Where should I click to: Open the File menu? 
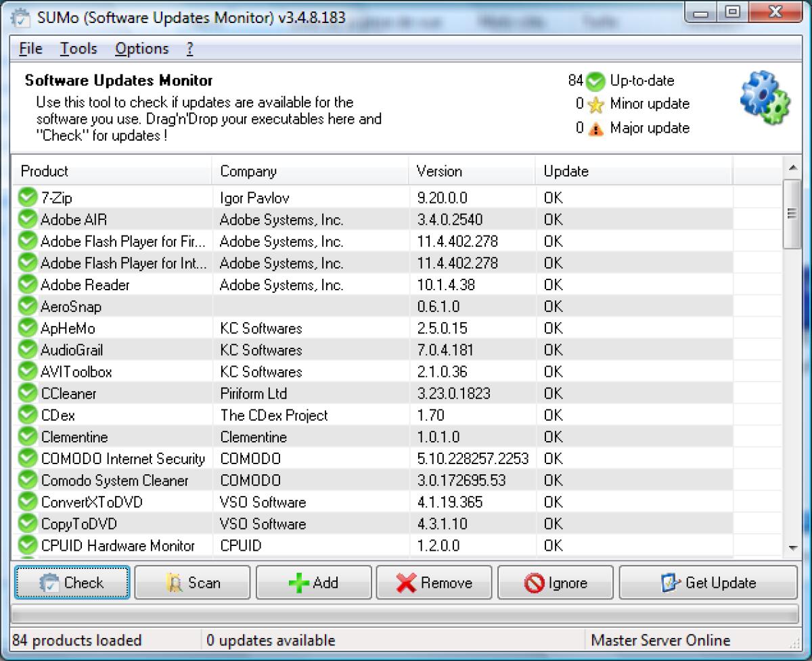(30, 48)
